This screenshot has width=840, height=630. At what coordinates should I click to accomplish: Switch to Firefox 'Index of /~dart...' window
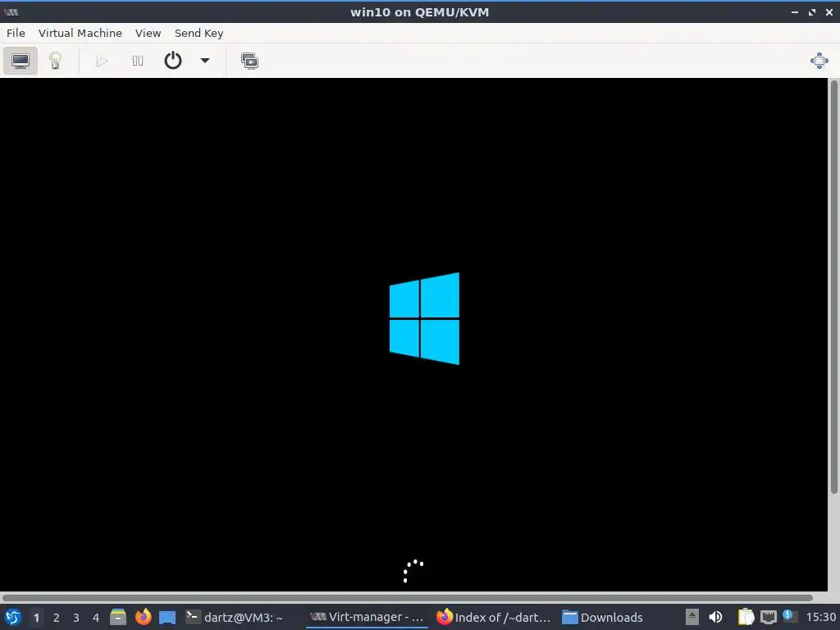[493, 617]
